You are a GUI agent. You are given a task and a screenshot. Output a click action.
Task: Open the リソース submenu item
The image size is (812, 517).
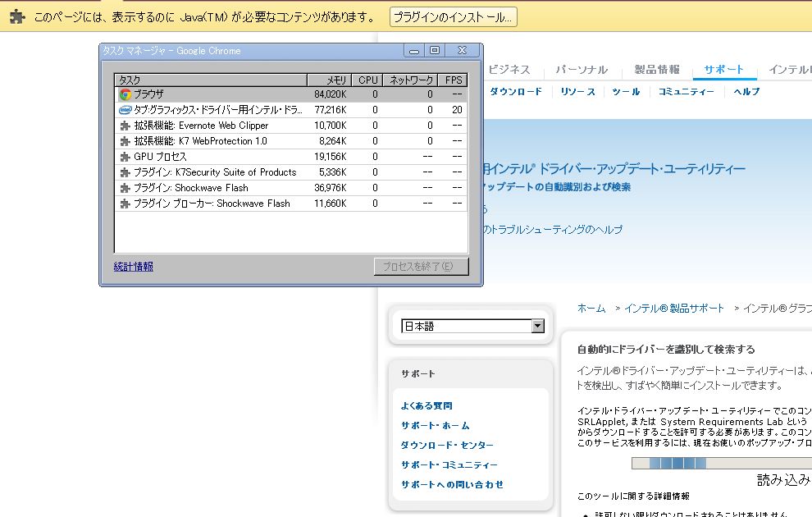pos(577,92)
